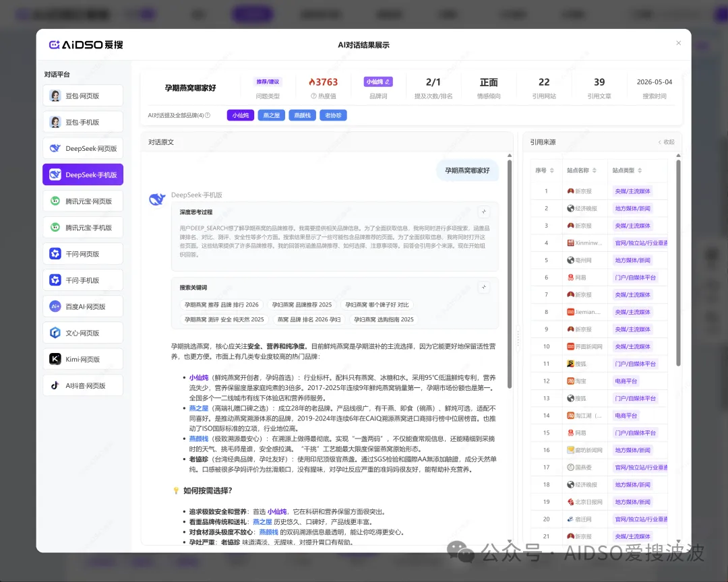Open 小仙炖 link after 追求极致安全和营养
The height and width of the screenshot is (582, 728).
coord(277,511)
